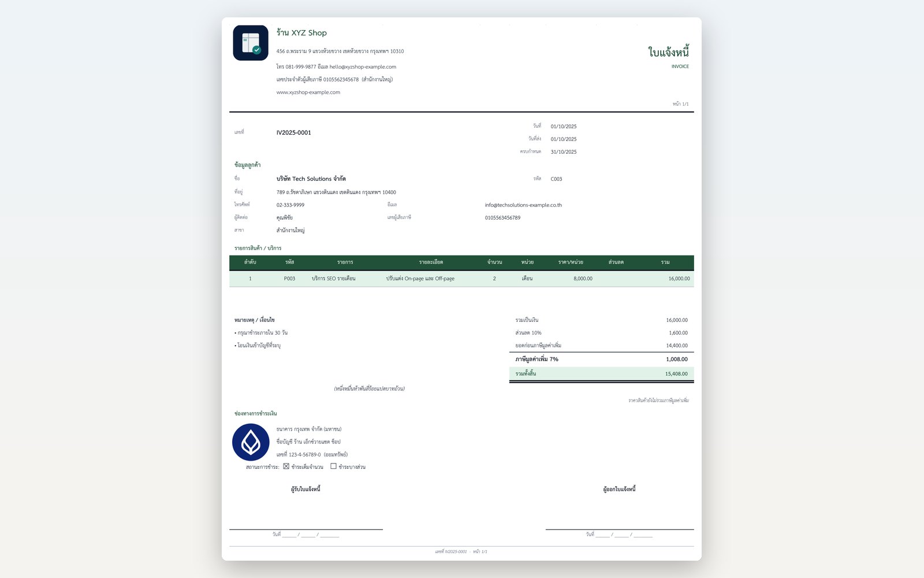Click bank name ธนาคาร กรุงเทพ จำกัด (มหาชน)
The image size is (924, 578).
pyautogui.click(x=309, y=429)
